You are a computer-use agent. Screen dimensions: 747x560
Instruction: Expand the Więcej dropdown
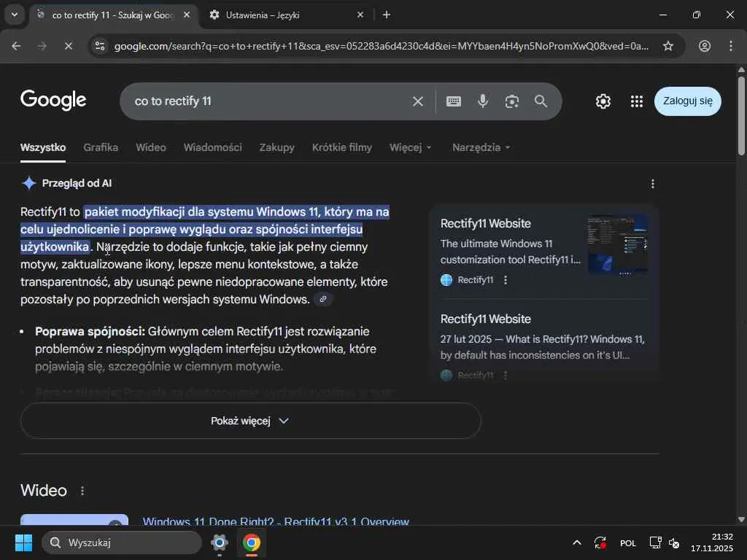point(410,147)
